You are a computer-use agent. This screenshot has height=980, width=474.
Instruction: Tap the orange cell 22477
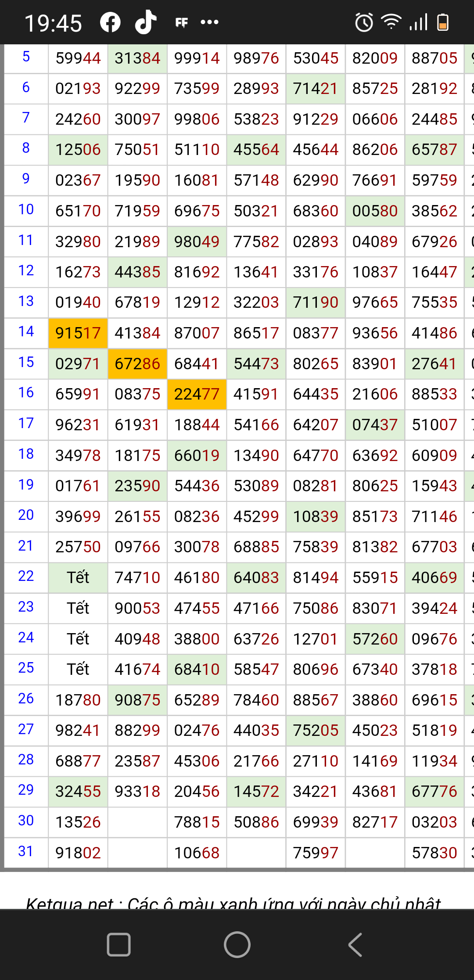(197, 394)
